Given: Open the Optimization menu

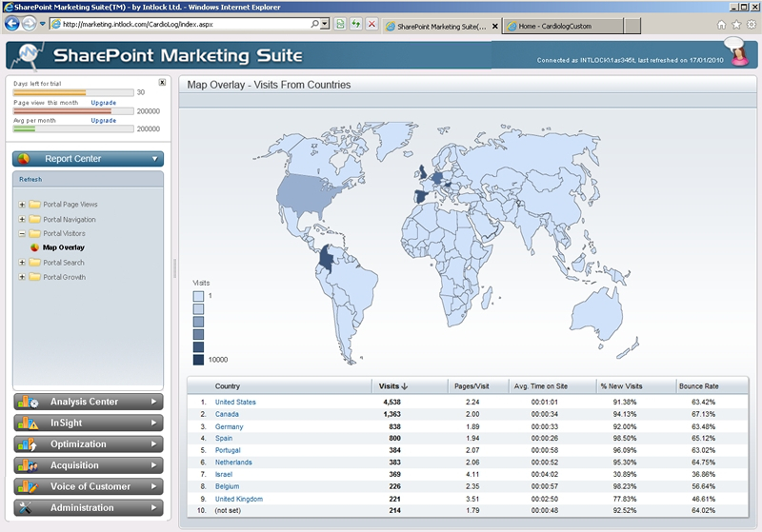Looking at the screenshot, I should [x=89, y=444].
